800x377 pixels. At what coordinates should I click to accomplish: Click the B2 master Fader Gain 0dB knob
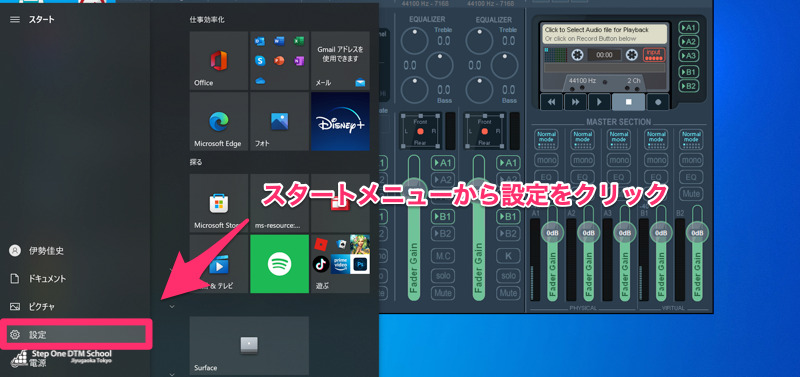697,233
